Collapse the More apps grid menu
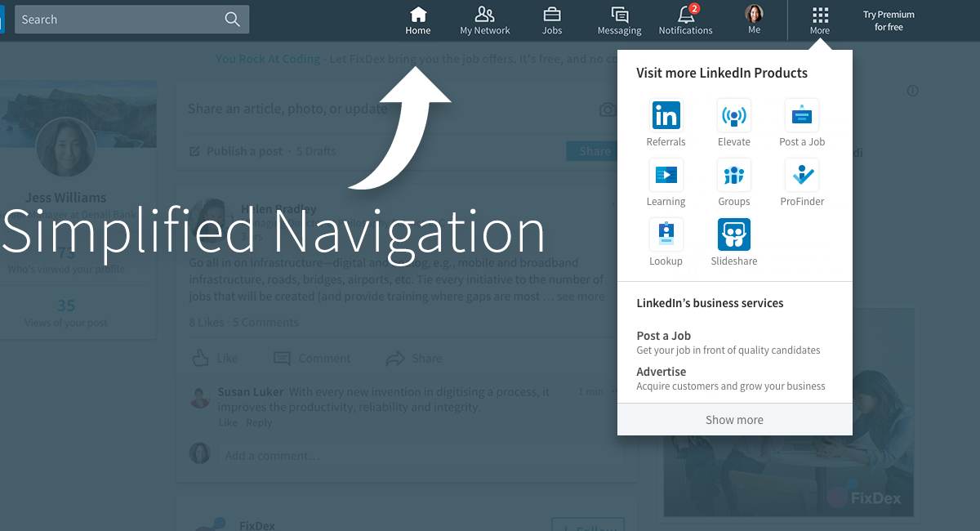The width and height of the screenshot is (980, 531). (820, 21)
